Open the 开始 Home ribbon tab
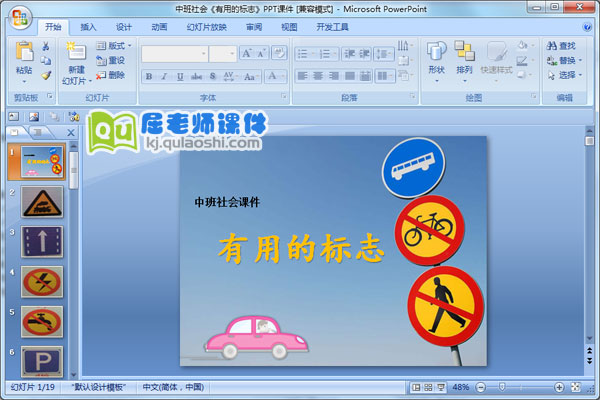Viewport: 600px width, 400px height. click(x=53, y=27)
